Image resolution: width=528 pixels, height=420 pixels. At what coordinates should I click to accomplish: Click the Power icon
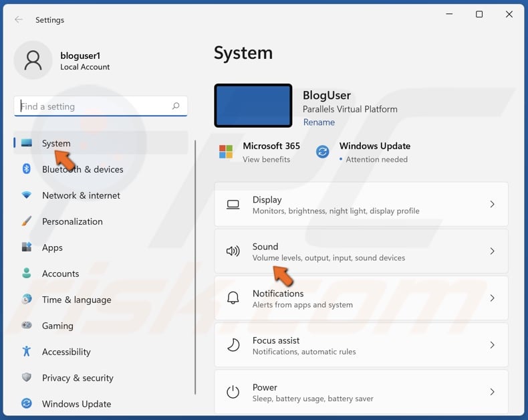pyautogui.click(x=233, y=392)
